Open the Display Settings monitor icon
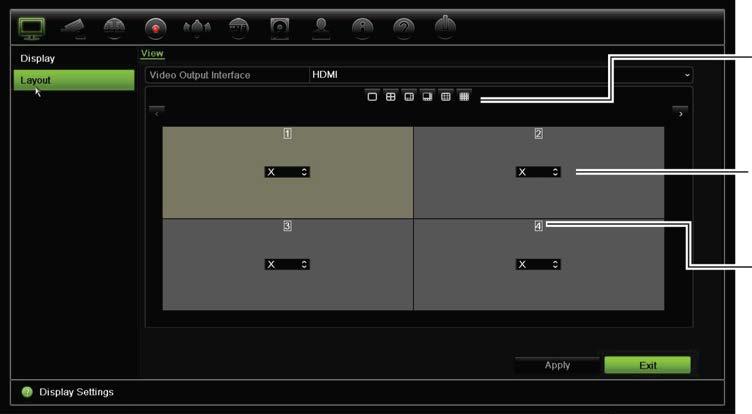Image resolution: width=752 pixels, height=414 pixels. point(32,28)
